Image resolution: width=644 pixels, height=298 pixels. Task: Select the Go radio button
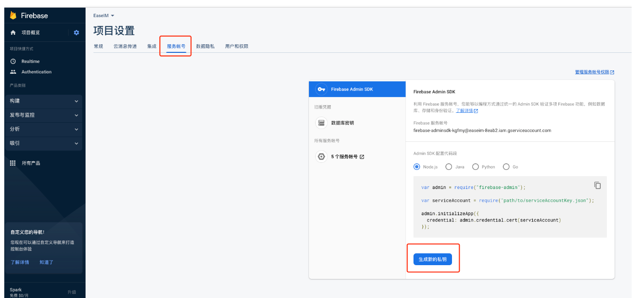(506, 167)
